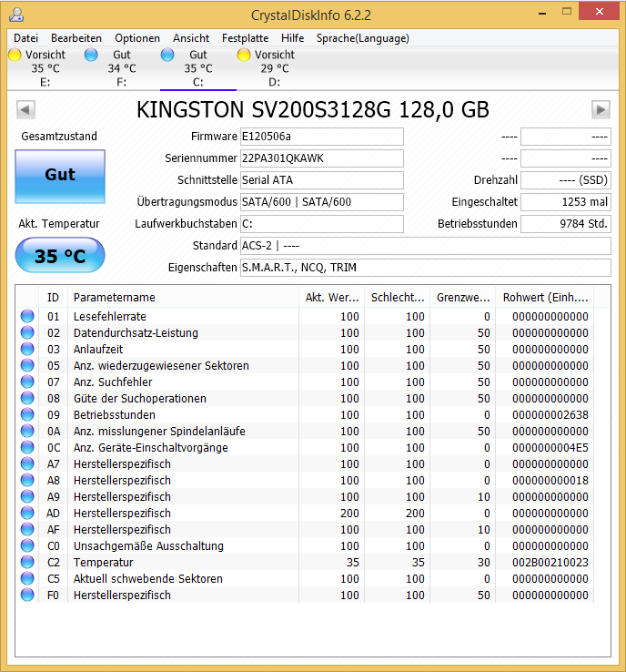Viewport: 626px width, 672px height.
Task: Click status orb of Anlaufzeit row
Action: [x=27, y=349]
